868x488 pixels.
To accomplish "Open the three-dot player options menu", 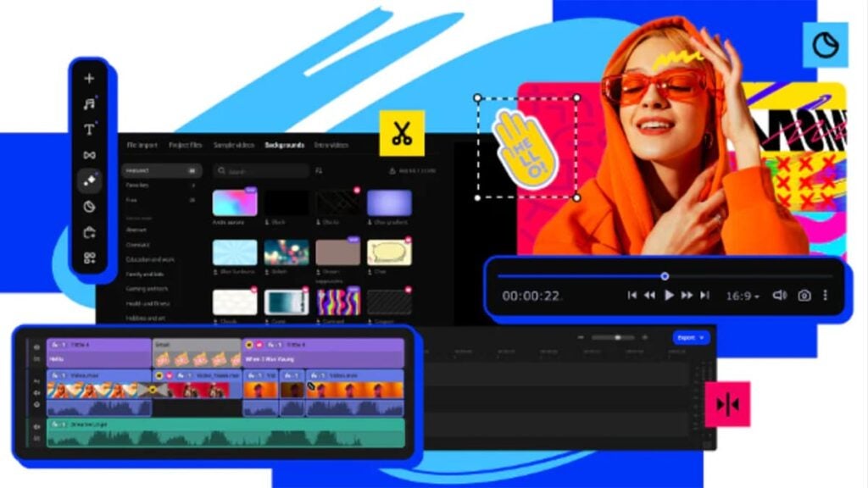I will coord(826,296).
